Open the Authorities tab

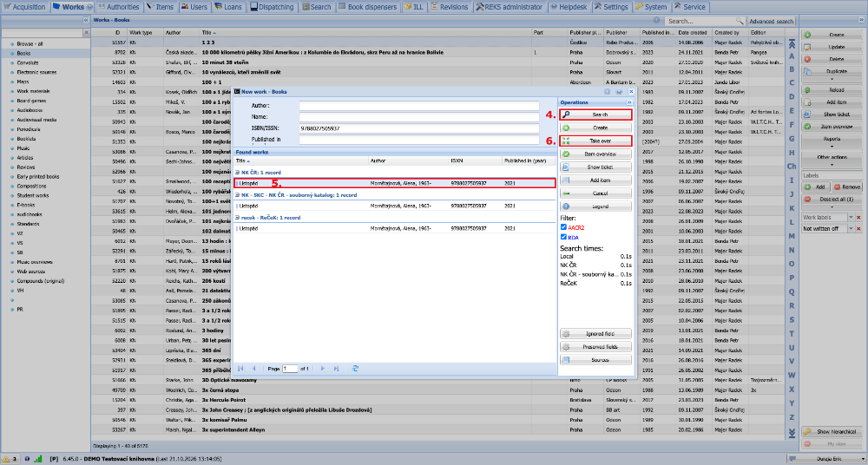click(118, 7)
